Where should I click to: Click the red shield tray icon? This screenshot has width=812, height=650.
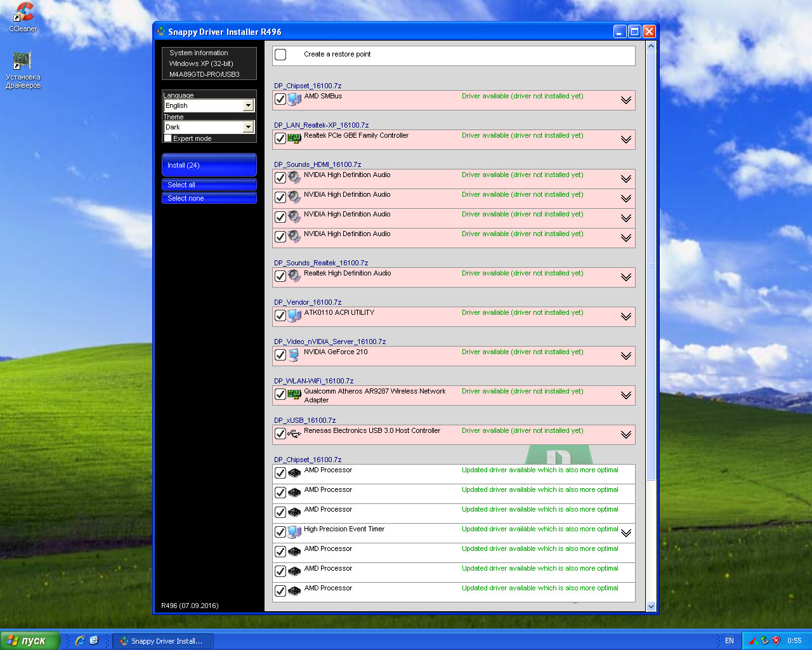tap(776, 640)
